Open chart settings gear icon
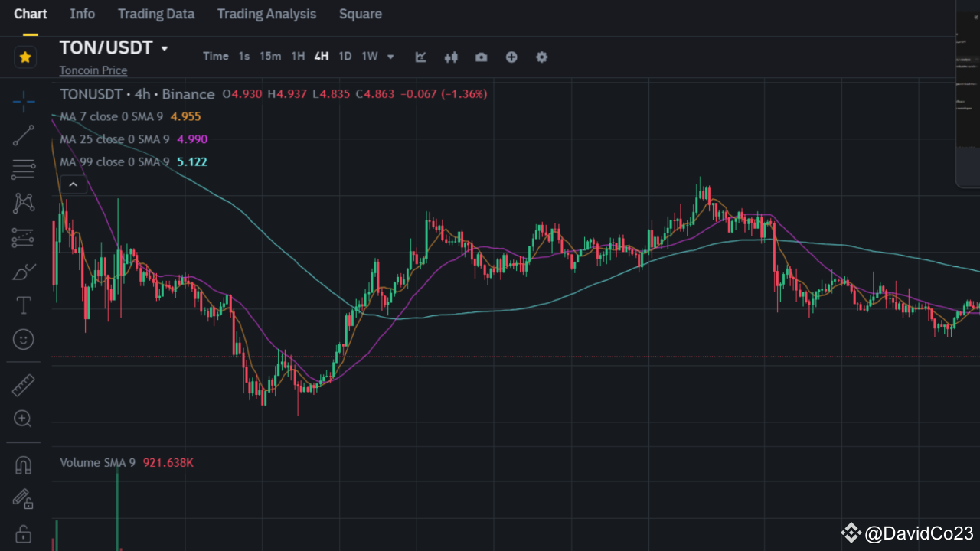The image size is (980, 551). [541, 57]
